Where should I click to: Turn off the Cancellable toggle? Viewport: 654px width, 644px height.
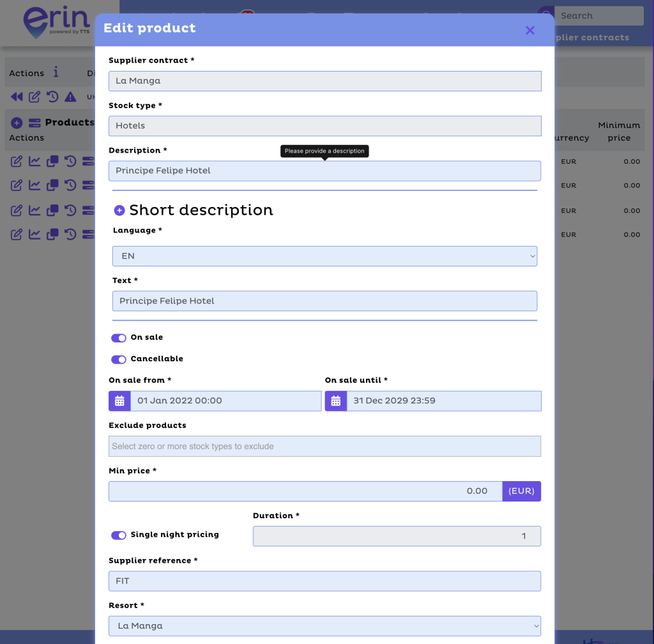pos(119,359)
